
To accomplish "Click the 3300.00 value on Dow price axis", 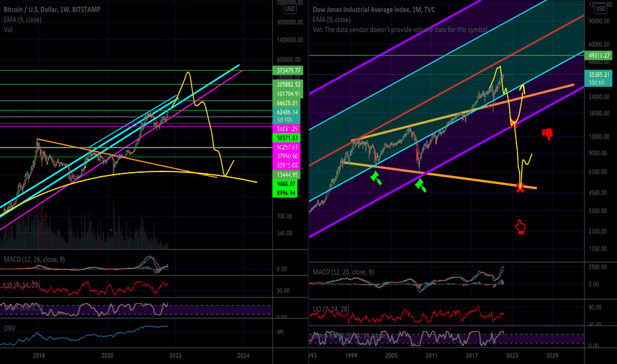I will (x=598, y=211).
